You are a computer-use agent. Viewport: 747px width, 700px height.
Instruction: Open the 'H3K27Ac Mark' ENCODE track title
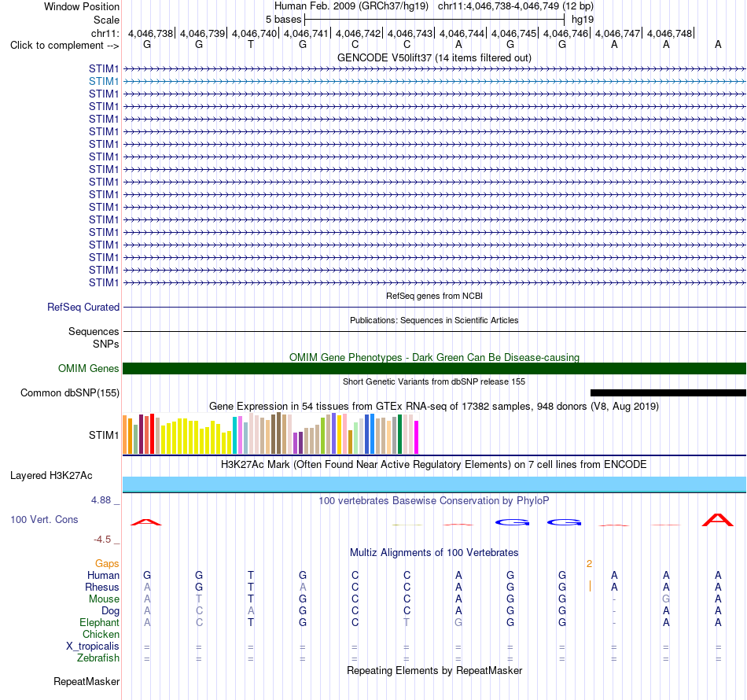click(x=434, y=465)
